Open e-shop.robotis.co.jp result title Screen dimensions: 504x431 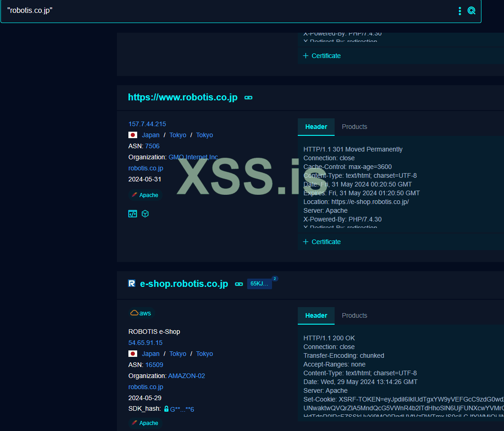coord(184,284)
